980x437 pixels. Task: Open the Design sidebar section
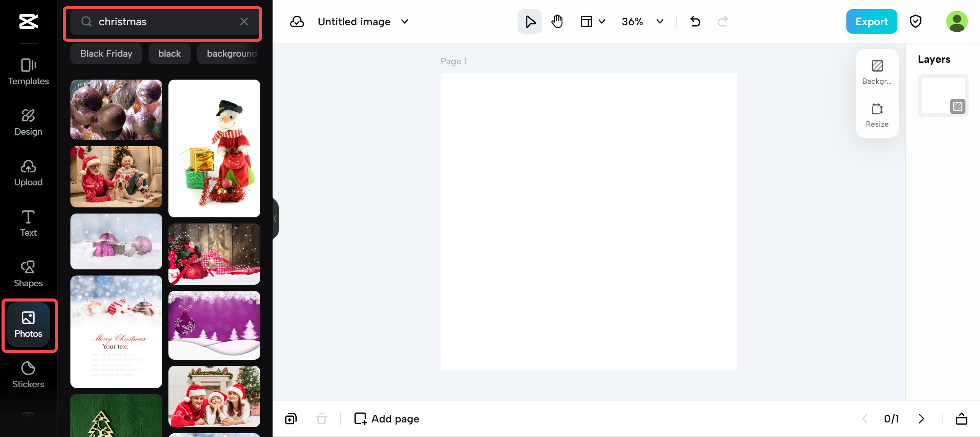pyautogui.click(x=28, y=122)
